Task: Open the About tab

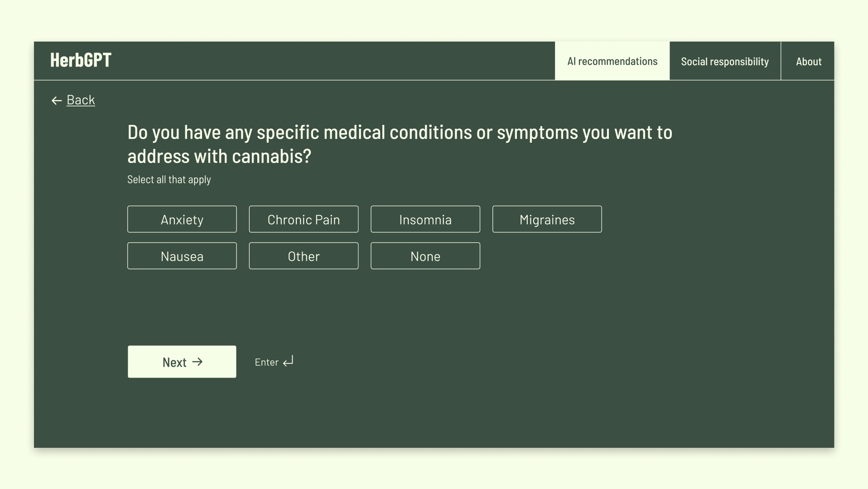Action: click(808, 61)
